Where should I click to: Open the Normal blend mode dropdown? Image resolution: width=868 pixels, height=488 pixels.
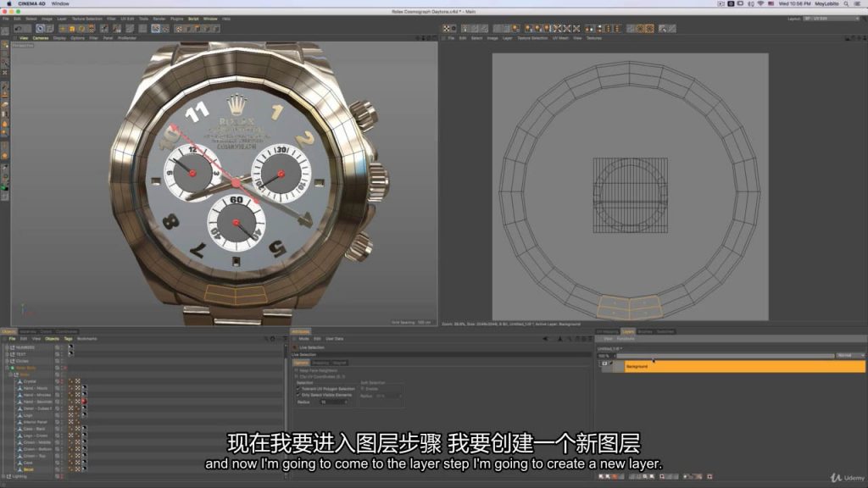click(851, 356)
